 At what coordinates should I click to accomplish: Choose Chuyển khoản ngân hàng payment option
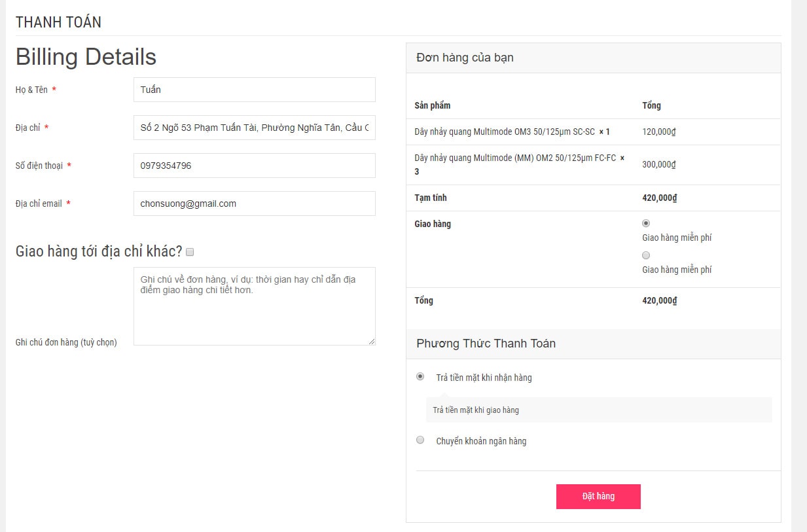(420, 440)
